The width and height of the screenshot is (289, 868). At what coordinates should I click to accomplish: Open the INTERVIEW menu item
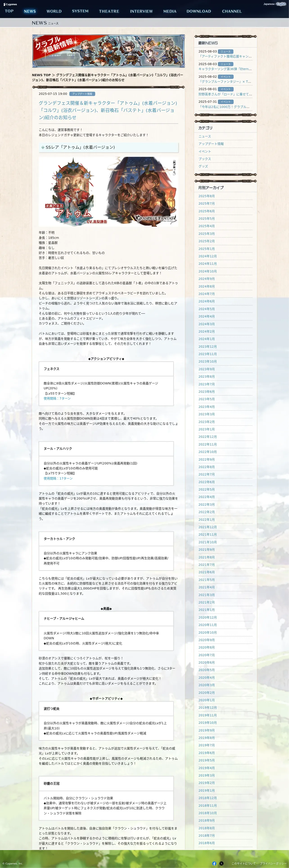click(141, 11)
